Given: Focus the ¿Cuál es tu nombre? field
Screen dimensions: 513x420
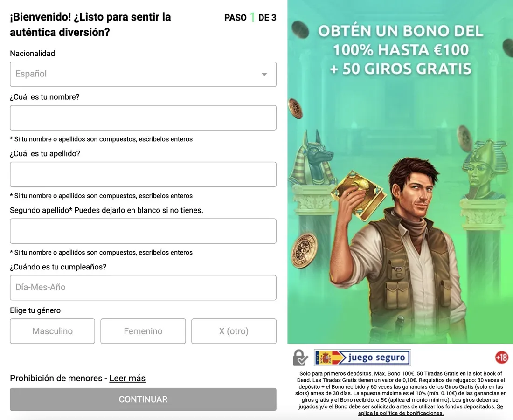Looking at the screenshot, I should pos(143,118).
